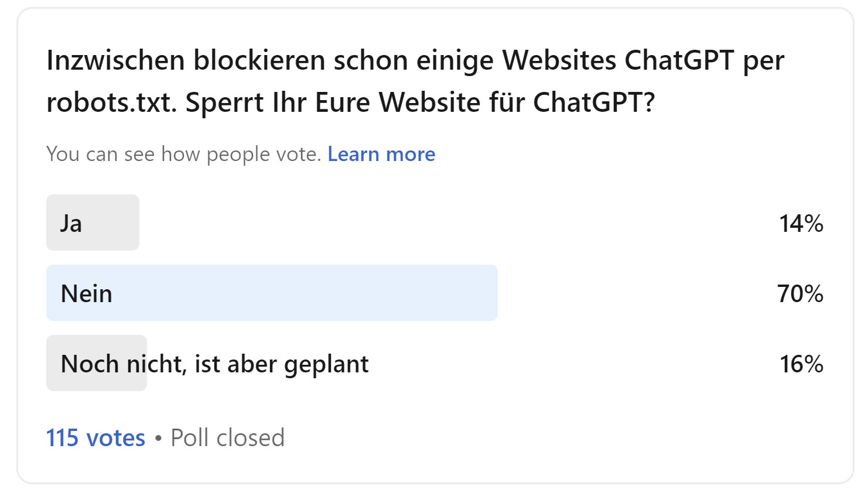
Task: Open the Learn more link
Action: click(381, 154)
